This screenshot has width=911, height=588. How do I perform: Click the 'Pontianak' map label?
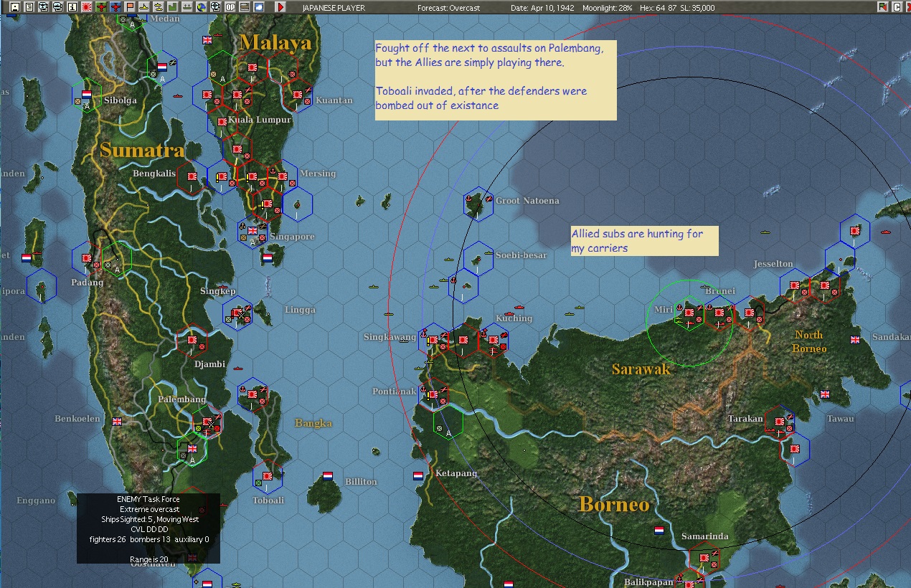(x=394, y=392)
